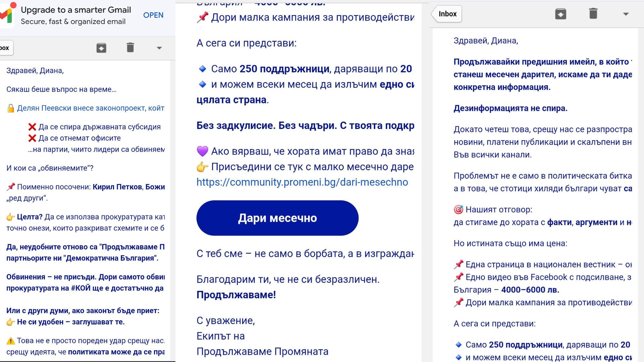Click the blue diamond beside "и можем всеки месец" in the middle panel

203,84
